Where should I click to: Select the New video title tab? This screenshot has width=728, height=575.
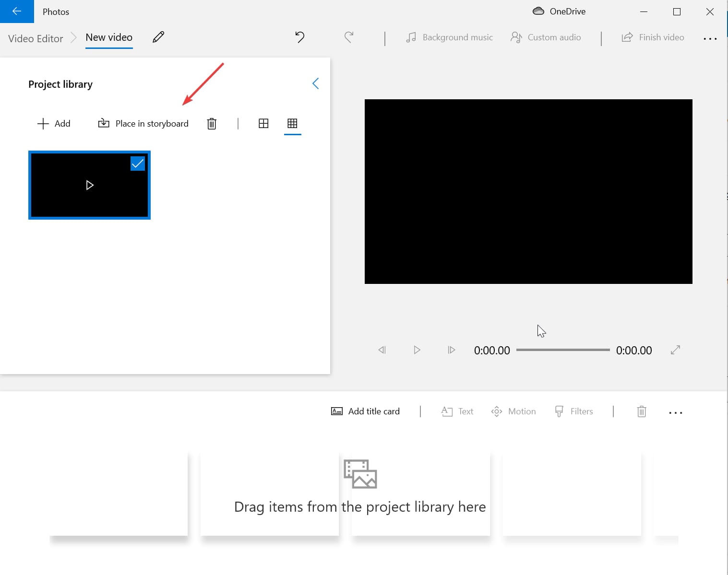pyautogui.click(x=109, y=37)
